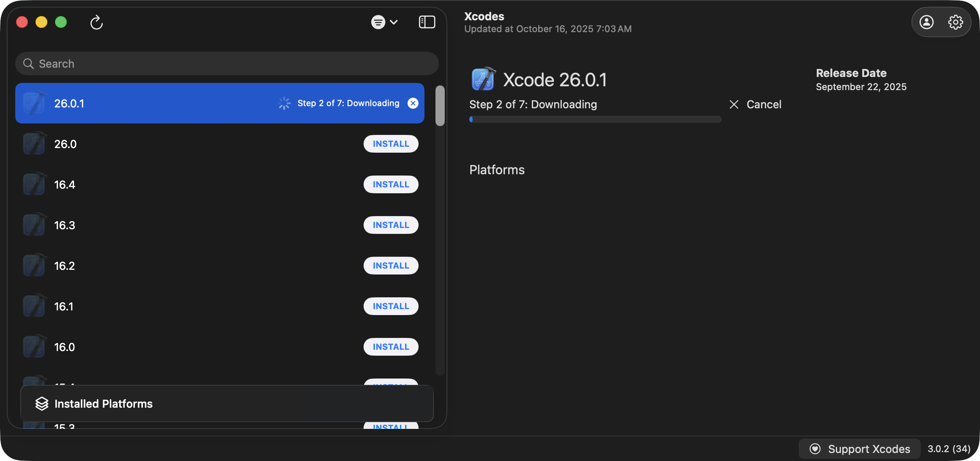Install Xcode 16.4
The height and width of the screenshot is (461, 980).
391,184
